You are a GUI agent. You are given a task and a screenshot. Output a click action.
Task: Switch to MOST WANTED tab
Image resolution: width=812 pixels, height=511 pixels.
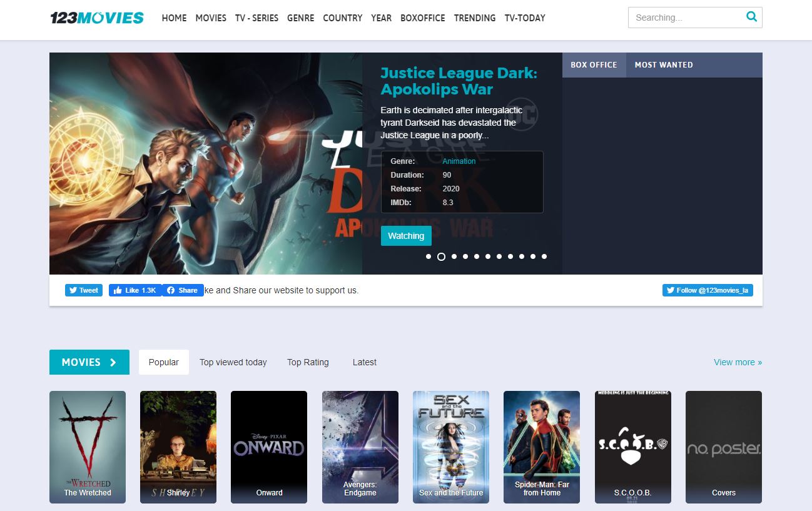click(x=664, y=65)
